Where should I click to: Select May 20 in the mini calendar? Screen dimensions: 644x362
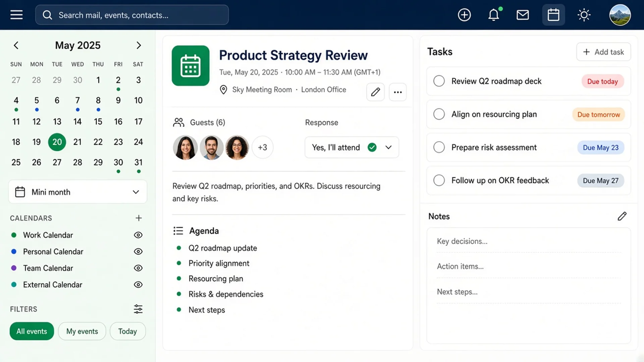(x=57, y=142)
